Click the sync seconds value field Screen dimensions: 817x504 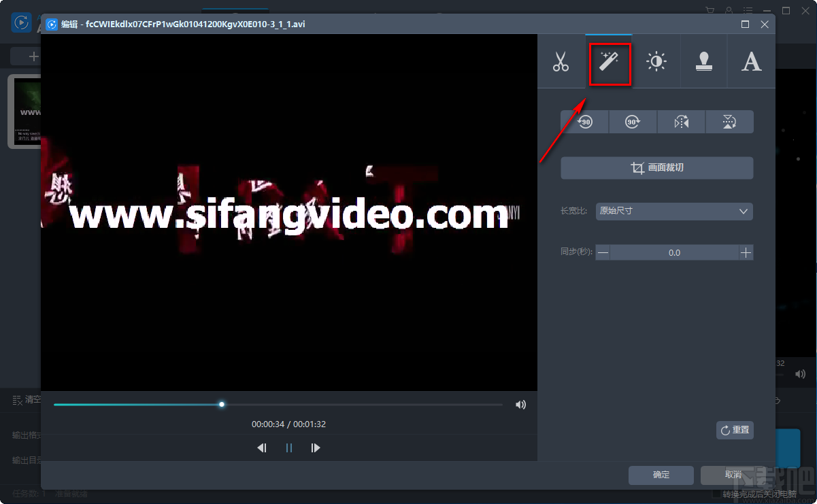673,253
